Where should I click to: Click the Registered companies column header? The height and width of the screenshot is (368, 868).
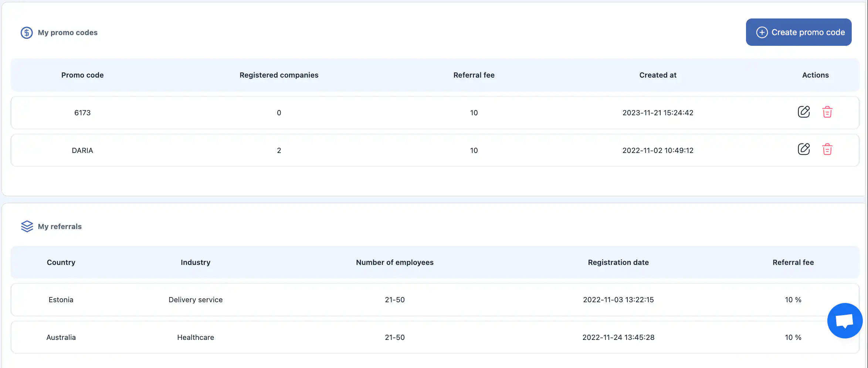tap(279, 75)
